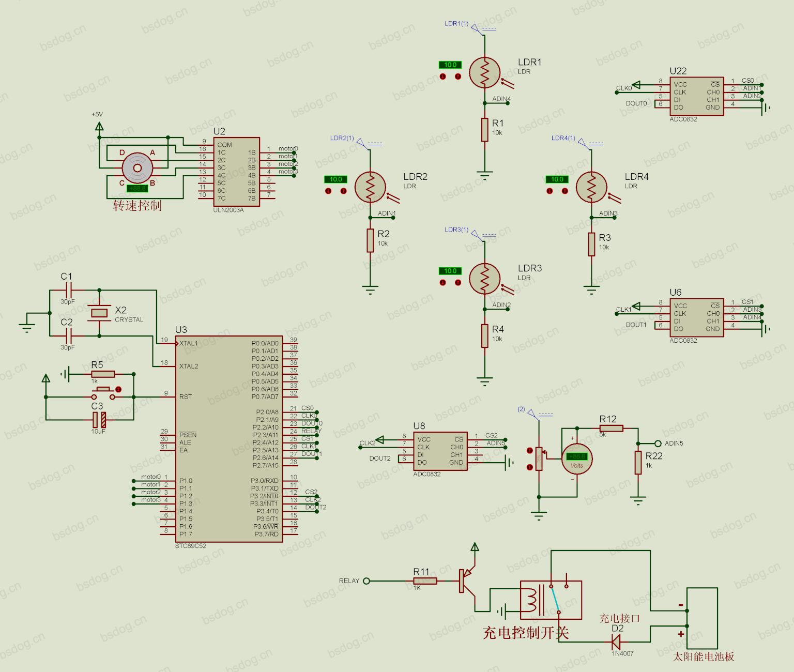The width and height of the screenshot is (794, 672).
Task: Click the LDR3 photoresistor symbol
Action: coord(485,279)
